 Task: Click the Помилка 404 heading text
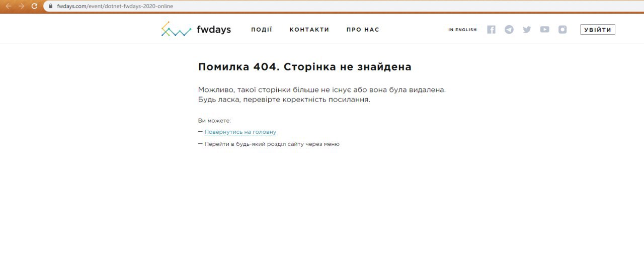[x=305, y=67]
